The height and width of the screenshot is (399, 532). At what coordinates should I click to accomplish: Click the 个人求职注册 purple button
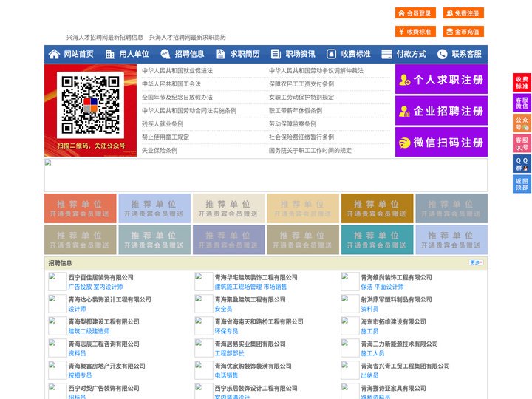441,79
